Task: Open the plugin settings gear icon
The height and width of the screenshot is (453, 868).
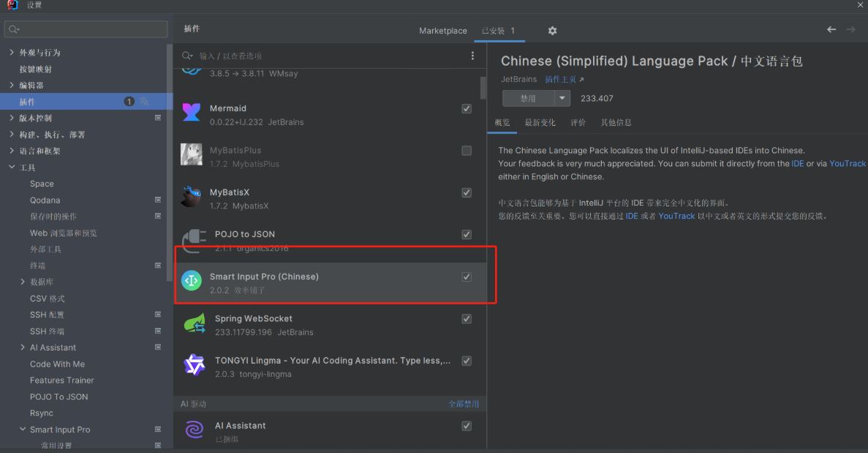Action: [x=552, y=31]
